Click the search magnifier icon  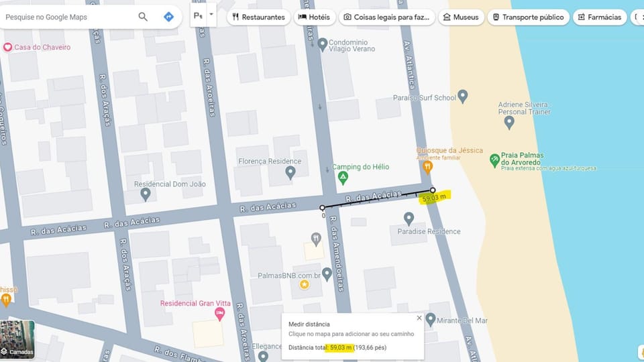[x=142, y=17]
